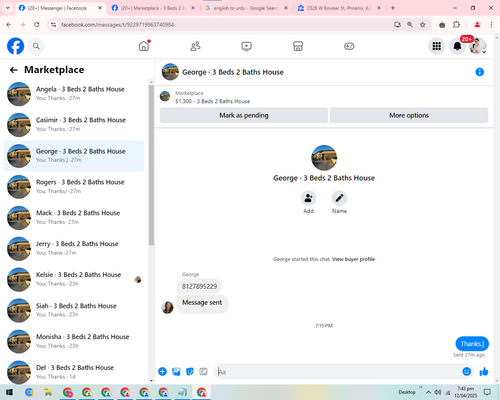500x400 pixels.
Task: Switch to 2326 W Bowker St tab
Action: (339, 8)
